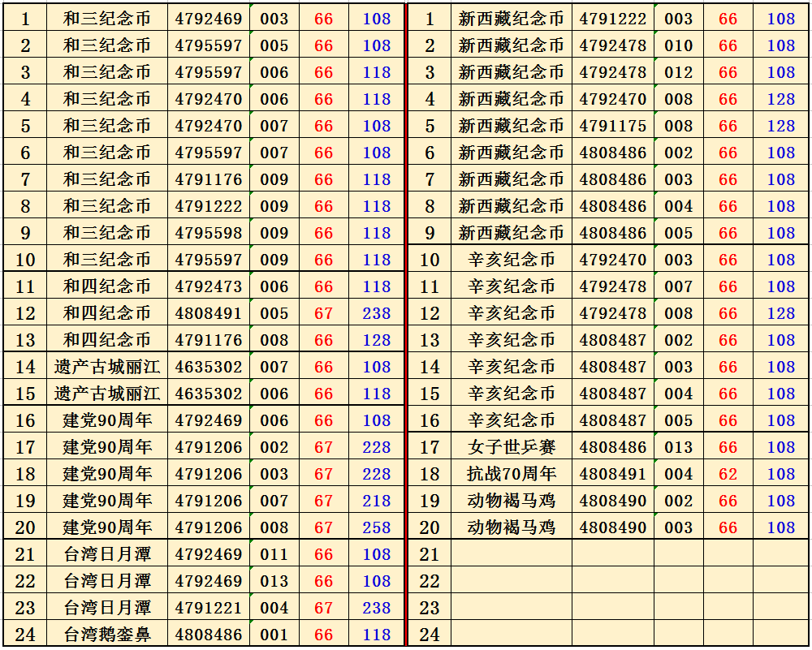Click the cell with code 012
Image resolution: width=812 pixels, height=650 pixels.
coord(679,72)
